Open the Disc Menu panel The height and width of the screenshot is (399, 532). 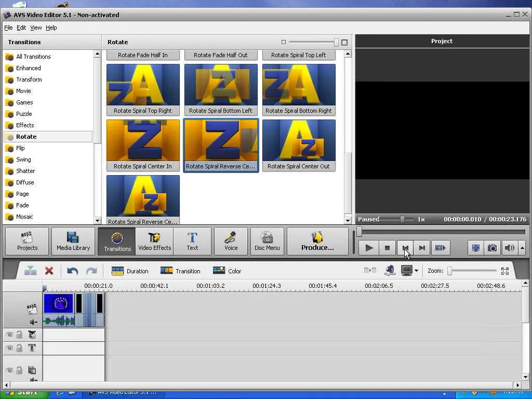[x=268, y=241]
